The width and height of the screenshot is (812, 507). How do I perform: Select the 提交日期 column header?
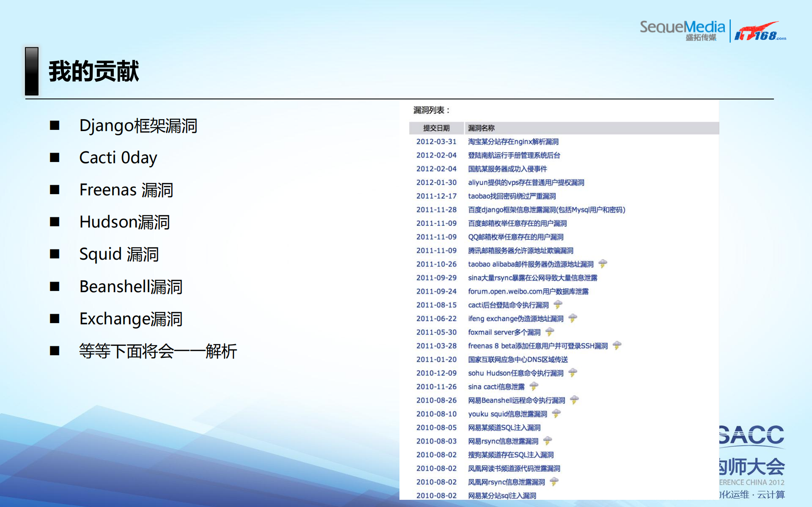click(436, 128)
